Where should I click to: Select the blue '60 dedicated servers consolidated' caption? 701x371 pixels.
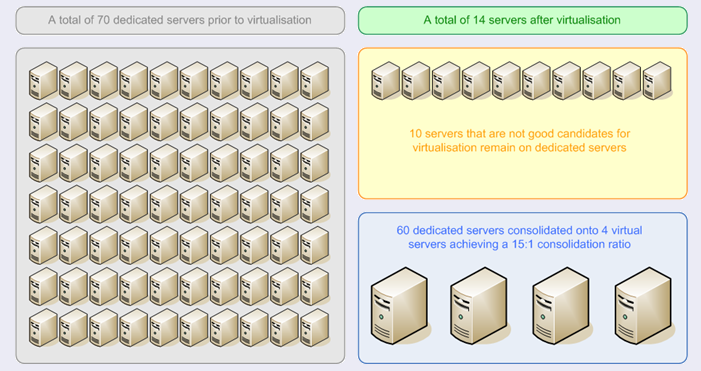coord(519,237)
